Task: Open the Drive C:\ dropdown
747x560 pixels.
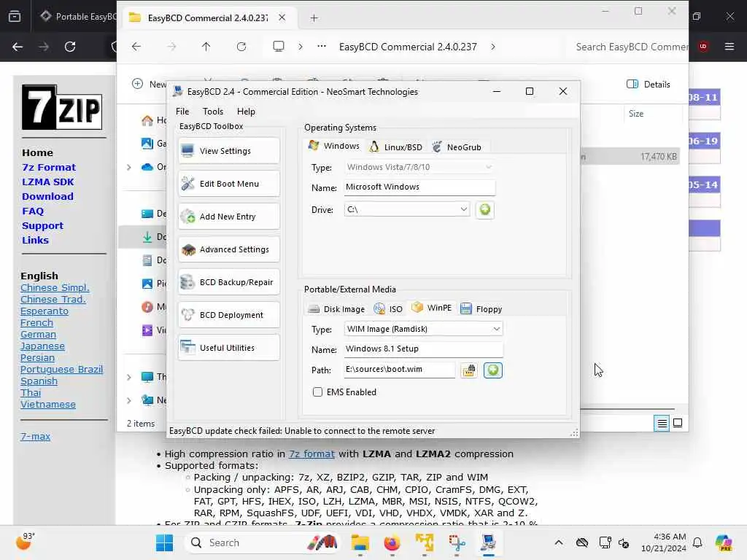Action: click(407, 209)
